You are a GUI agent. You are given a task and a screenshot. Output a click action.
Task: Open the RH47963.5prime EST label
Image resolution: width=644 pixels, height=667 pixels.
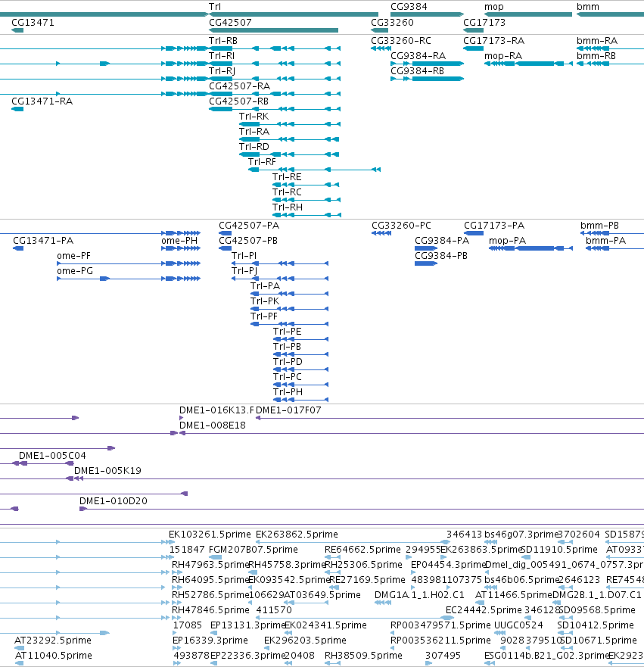[x=210, y=565]
